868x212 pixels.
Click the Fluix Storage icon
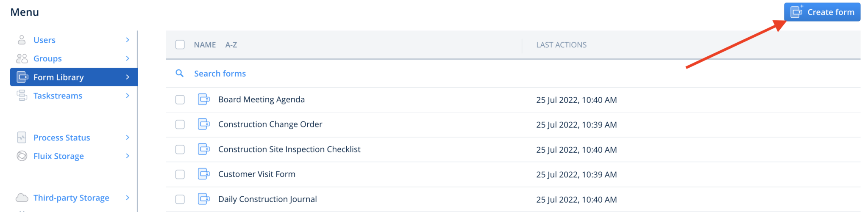tap(22, 156)
